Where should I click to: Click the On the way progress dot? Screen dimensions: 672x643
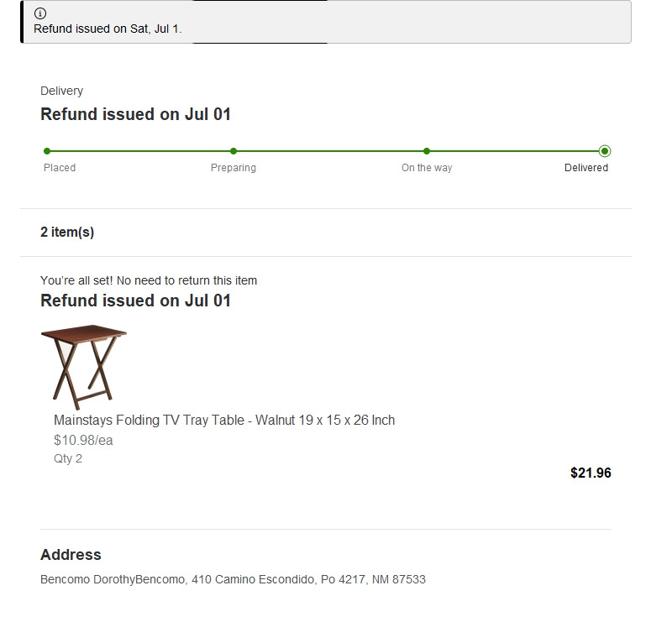click(x=427, y=151)
